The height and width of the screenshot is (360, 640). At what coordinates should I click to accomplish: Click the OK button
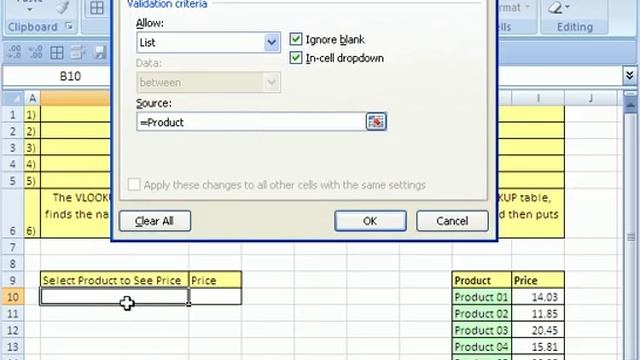[370, 221]
